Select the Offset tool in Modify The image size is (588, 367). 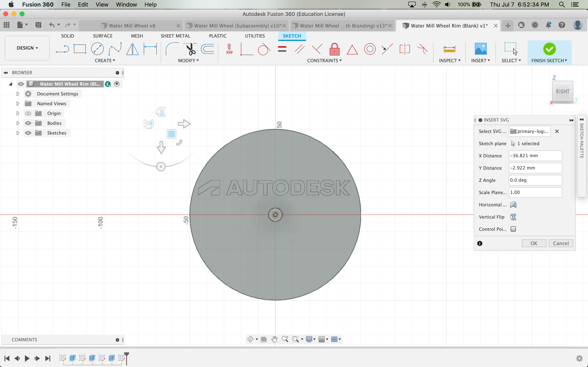[x=208, y=49]
